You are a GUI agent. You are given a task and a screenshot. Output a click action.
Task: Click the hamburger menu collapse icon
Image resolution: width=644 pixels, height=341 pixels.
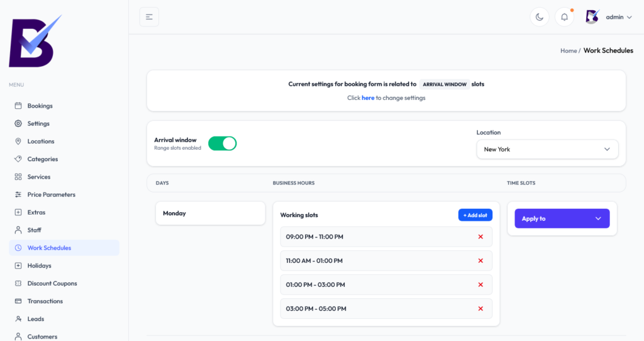149,17
